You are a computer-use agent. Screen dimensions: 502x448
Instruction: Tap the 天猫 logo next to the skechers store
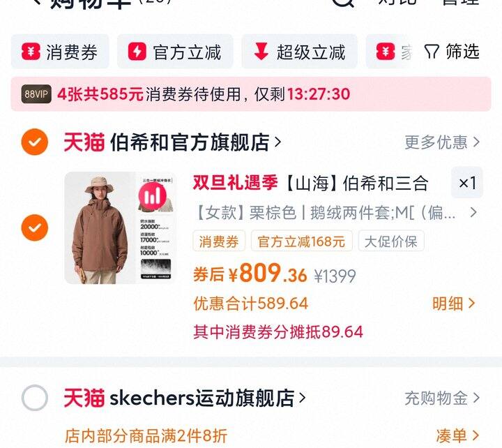tap(84, 398)
